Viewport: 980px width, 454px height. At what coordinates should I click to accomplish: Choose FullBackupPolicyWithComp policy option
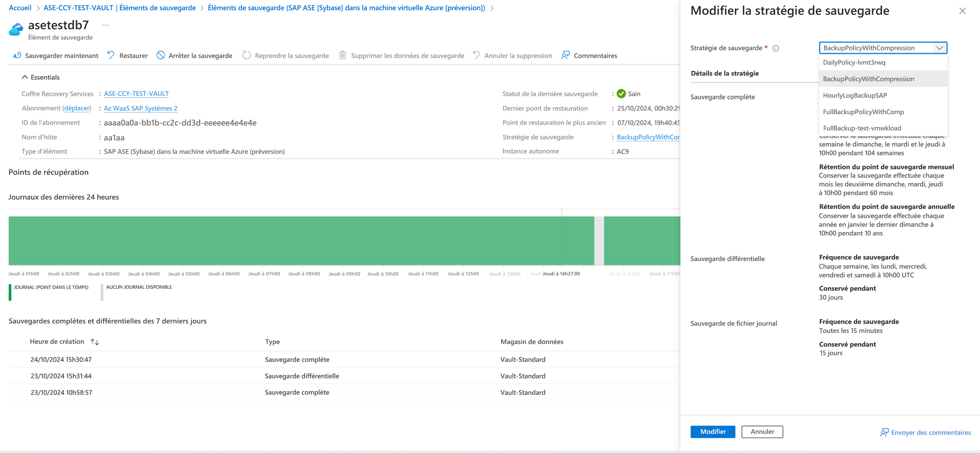pyautogui.click(x=863, y=112)
